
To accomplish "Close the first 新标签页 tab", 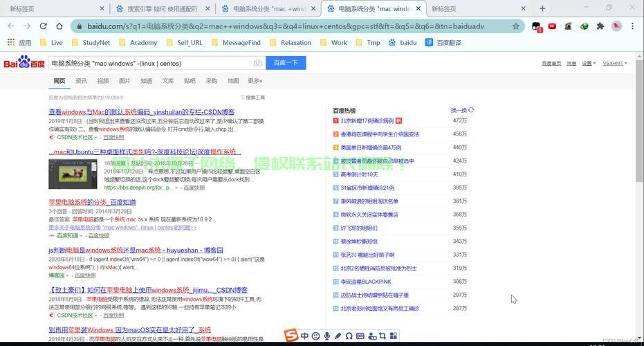I will click(102, 8).
